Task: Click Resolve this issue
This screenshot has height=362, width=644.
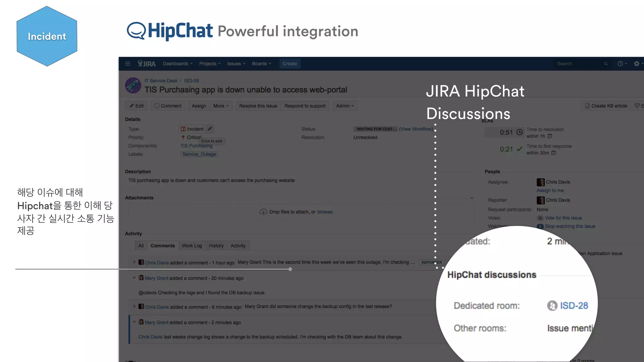Action: (258, 106)
